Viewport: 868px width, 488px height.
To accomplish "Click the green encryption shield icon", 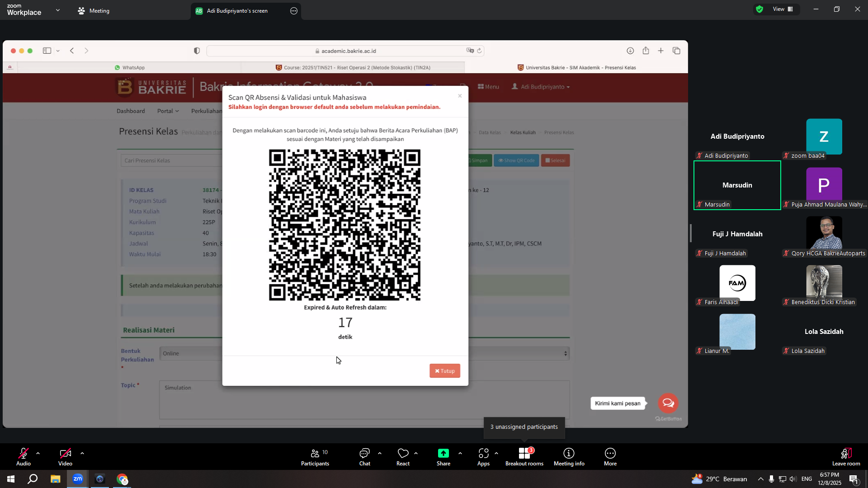I will tap(759, 9).
